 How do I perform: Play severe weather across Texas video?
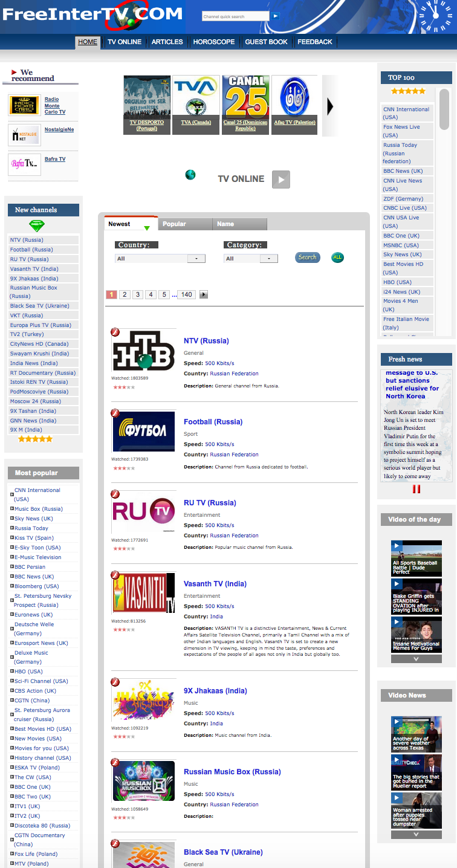click(416, 734)
